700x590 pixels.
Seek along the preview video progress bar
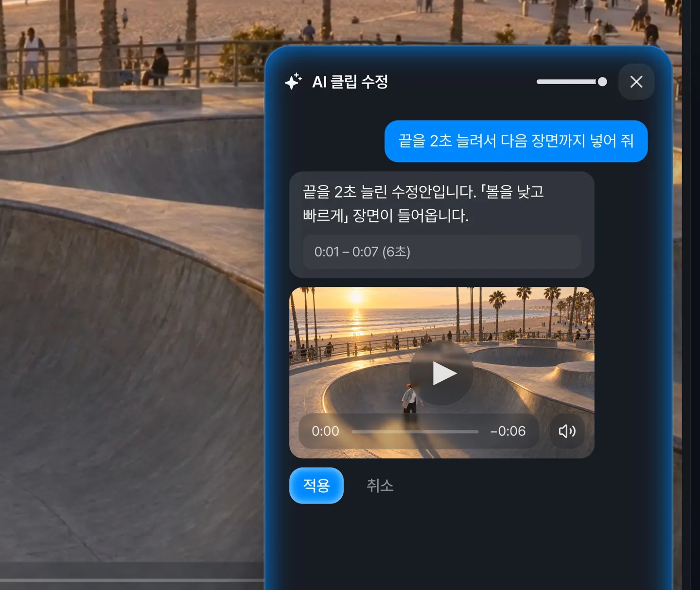415,431
